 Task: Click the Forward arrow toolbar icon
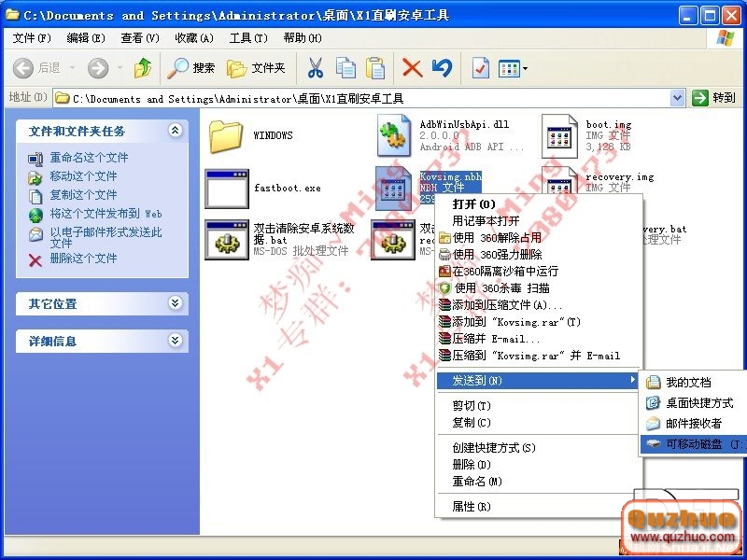98,68
